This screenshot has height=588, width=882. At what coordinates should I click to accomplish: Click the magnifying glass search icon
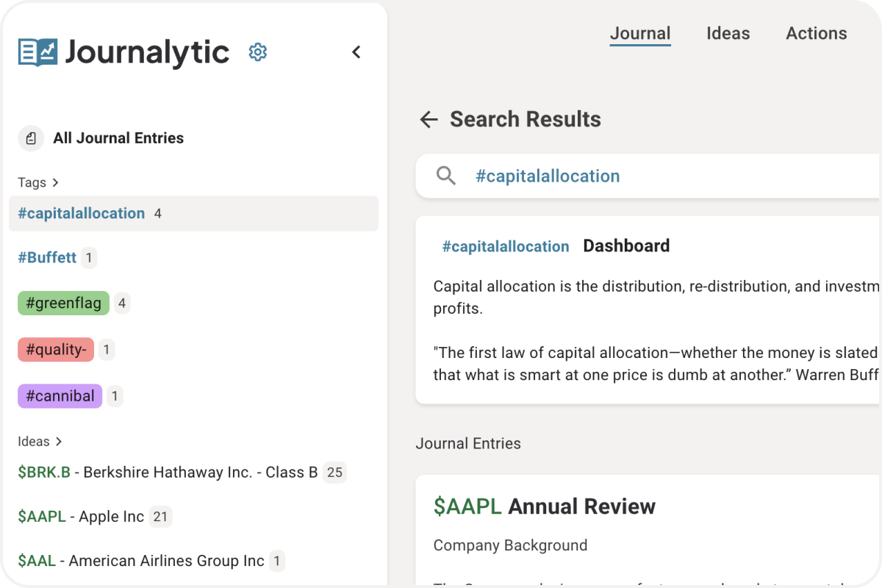pos(446,176)
